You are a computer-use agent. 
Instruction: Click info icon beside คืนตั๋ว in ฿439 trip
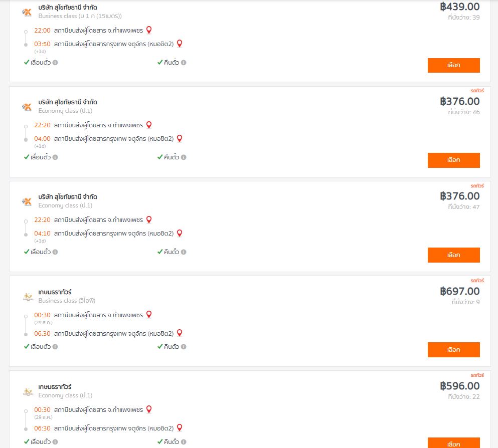(x=184, y=63)
